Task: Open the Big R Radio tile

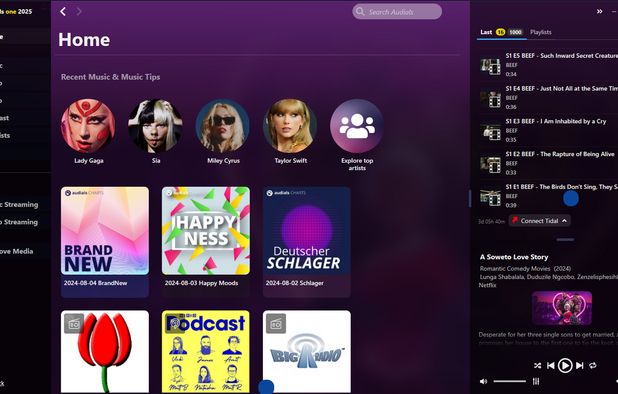Action: pyautogui.click(x=307, y=351)
